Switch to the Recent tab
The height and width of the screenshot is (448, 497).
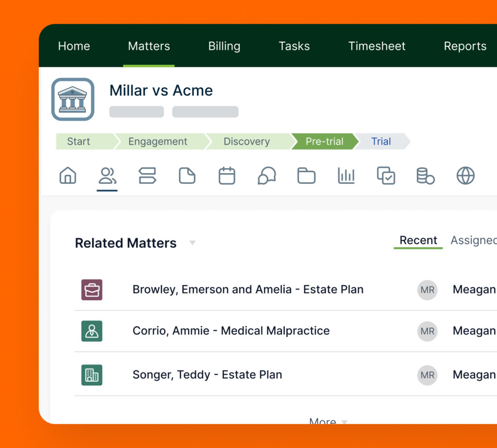pyautogui.click(x=418, y=240)
